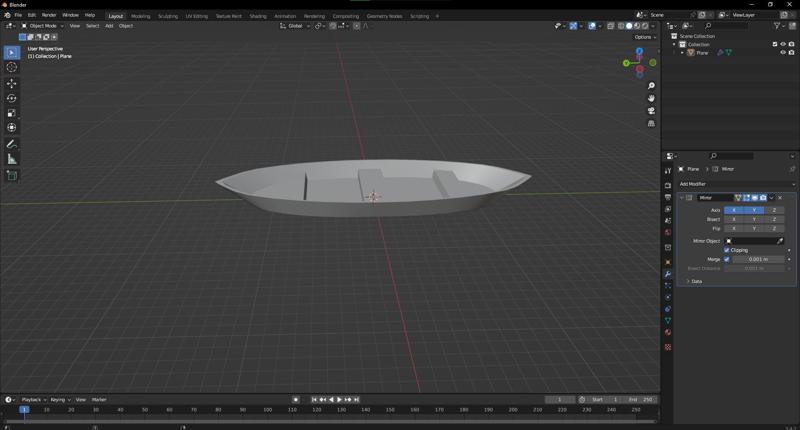Screen dimensions: 800x430
Task: Open the Edit menu
Action: click(x=32, y=15)
